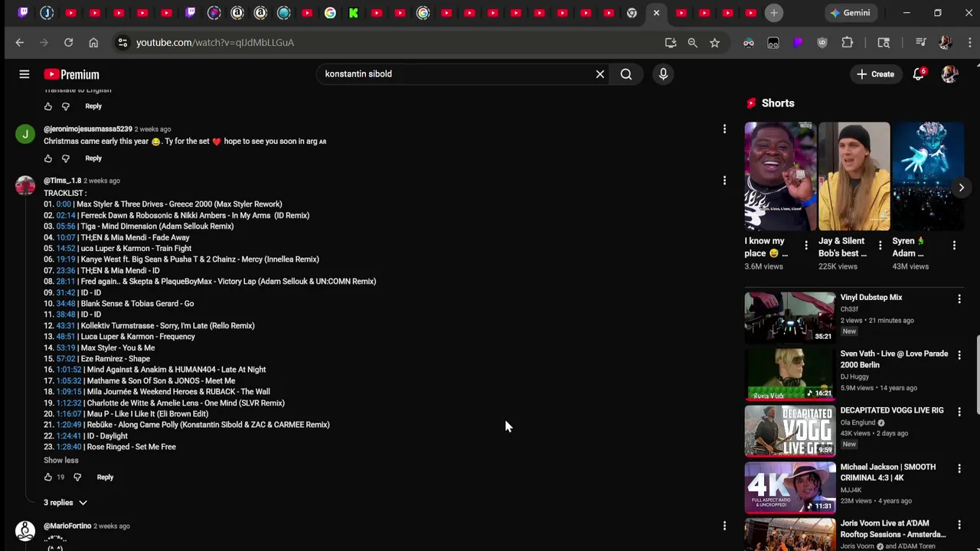Like the jeronimojesusmassa5239 comment

click(x=48, y=158)
